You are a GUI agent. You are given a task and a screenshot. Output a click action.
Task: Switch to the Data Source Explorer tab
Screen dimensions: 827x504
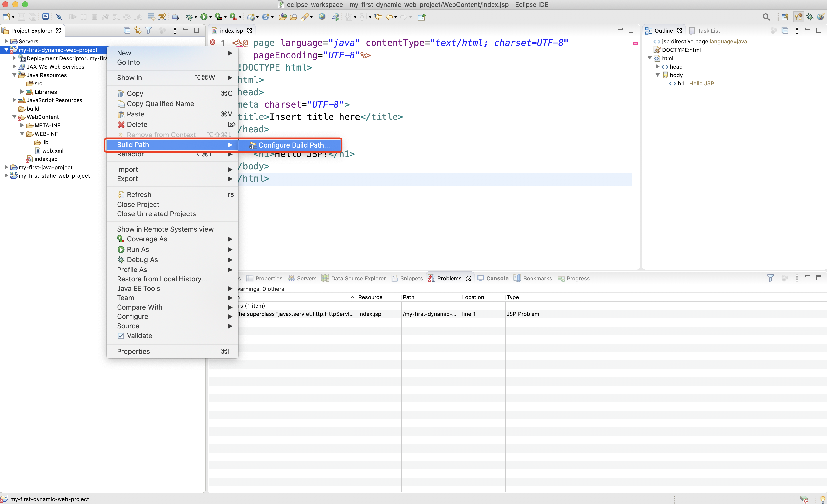pyautogui.click(x=354, y=278)
